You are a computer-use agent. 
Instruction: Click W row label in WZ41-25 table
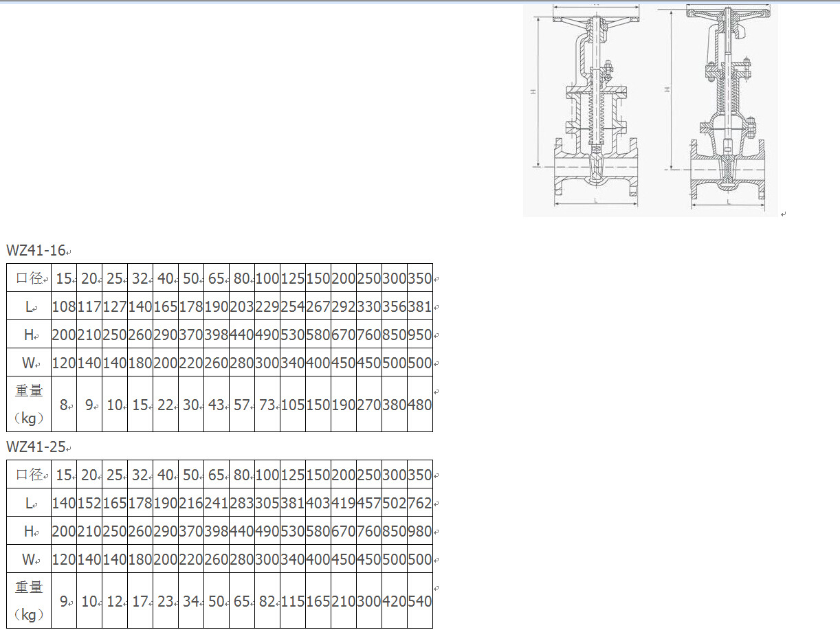29,559
